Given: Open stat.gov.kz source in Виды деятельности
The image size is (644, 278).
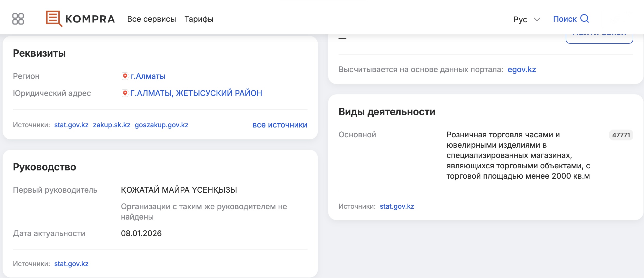Looking at the screenshot, I should [397, 206].
